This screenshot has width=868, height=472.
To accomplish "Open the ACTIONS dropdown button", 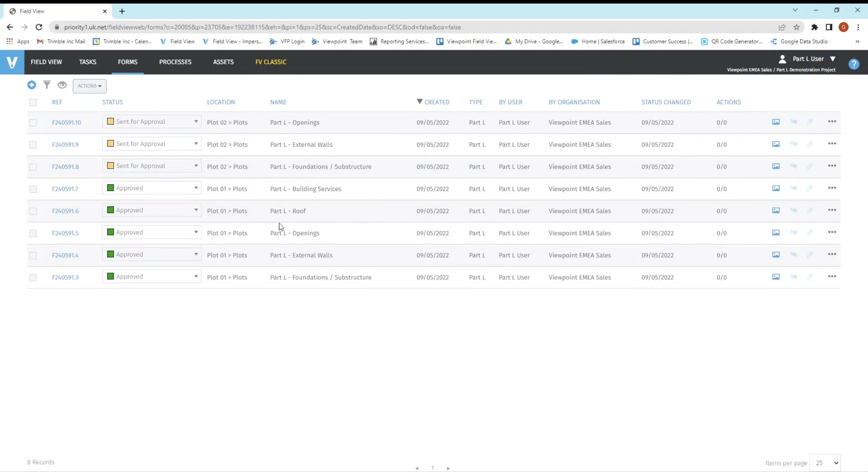I will pyautogui.click(x=90, y=86).
